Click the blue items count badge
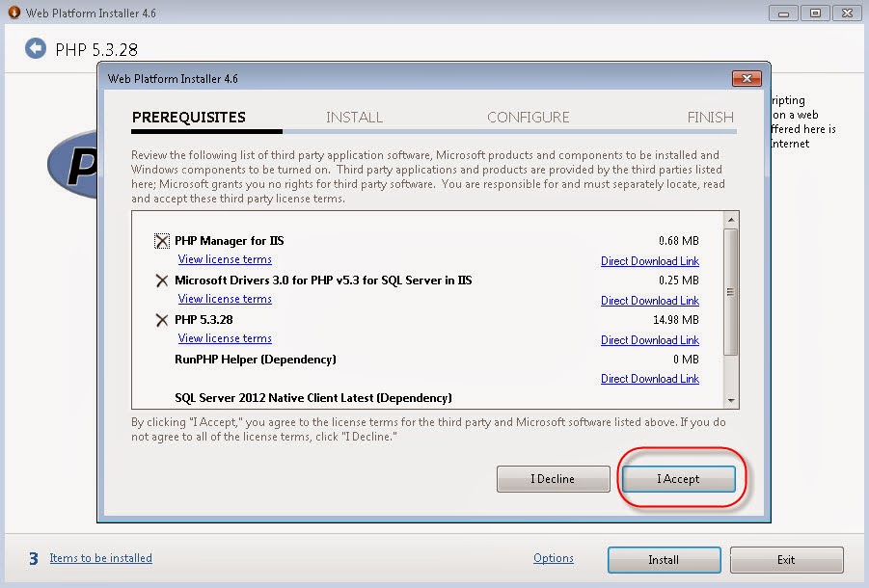Image resolution: width=869 pixels, height=588 pixels. point(35,558)
